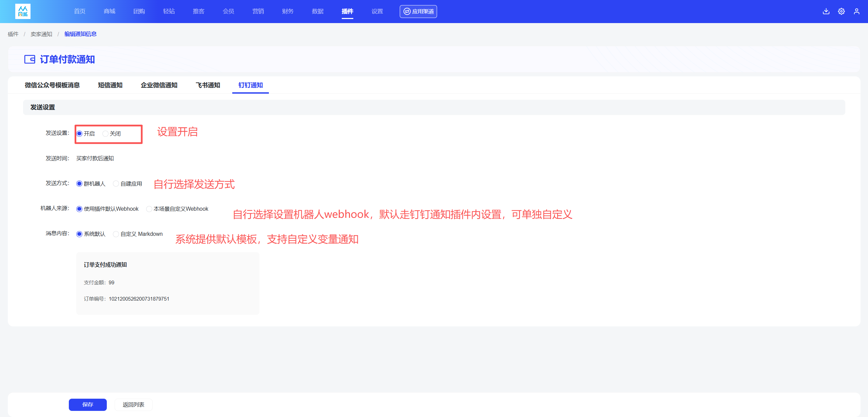Image resolution: width=868 pixels, height=417 pixels.
Task: Click the 返回列表 button
Action: click(x=134, y=404)
